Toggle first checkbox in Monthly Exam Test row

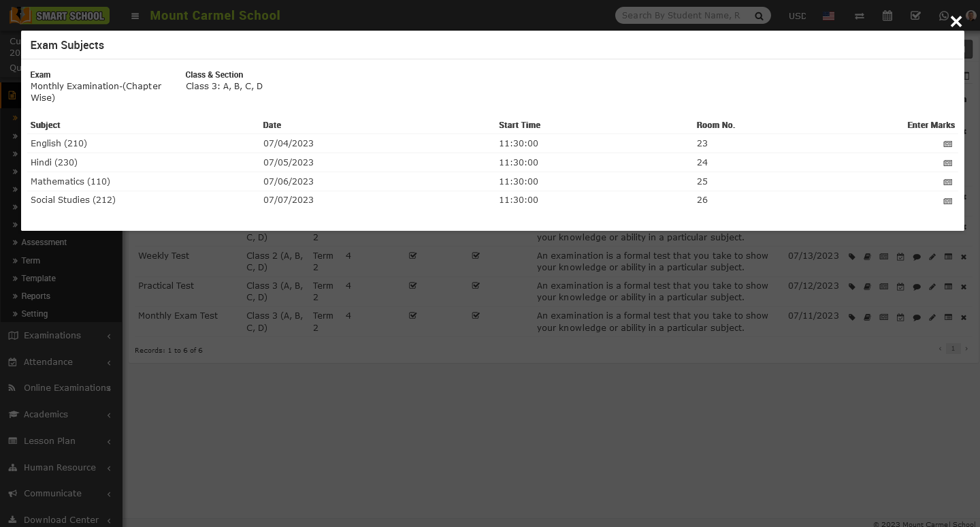click(412, 316)
